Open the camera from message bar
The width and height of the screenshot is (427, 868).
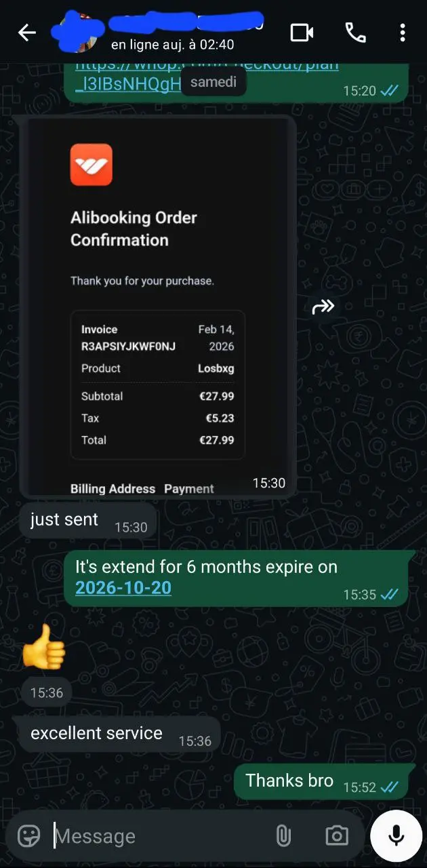click(336, 836)
